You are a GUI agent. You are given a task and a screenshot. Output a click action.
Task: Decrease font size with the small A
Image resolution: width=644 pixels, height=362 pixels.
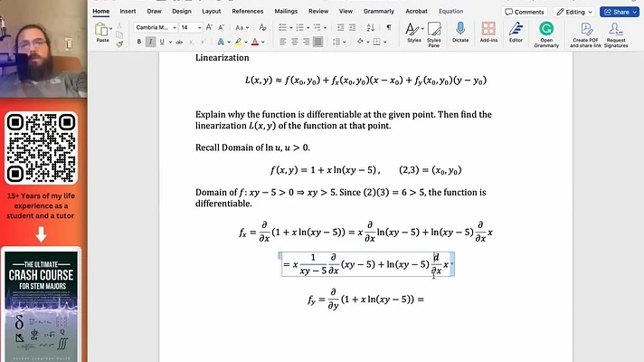(x=221, y=27)
